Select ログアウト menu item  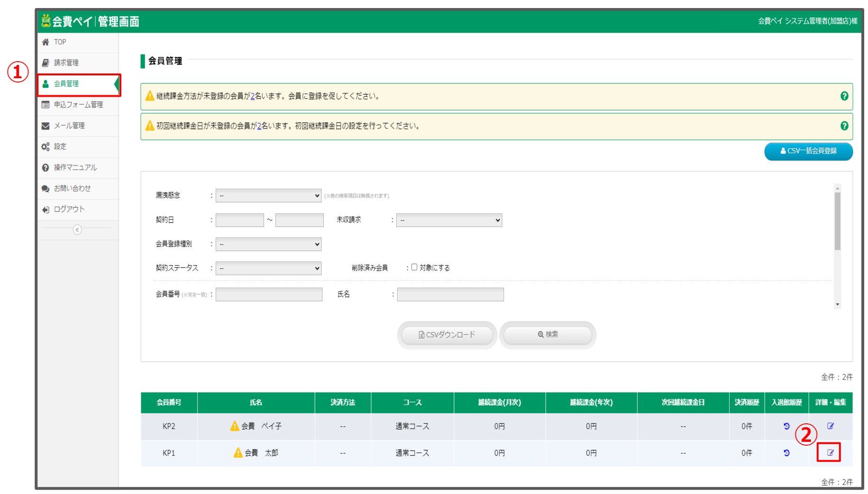pyautogui.click(x=78, y=210)
